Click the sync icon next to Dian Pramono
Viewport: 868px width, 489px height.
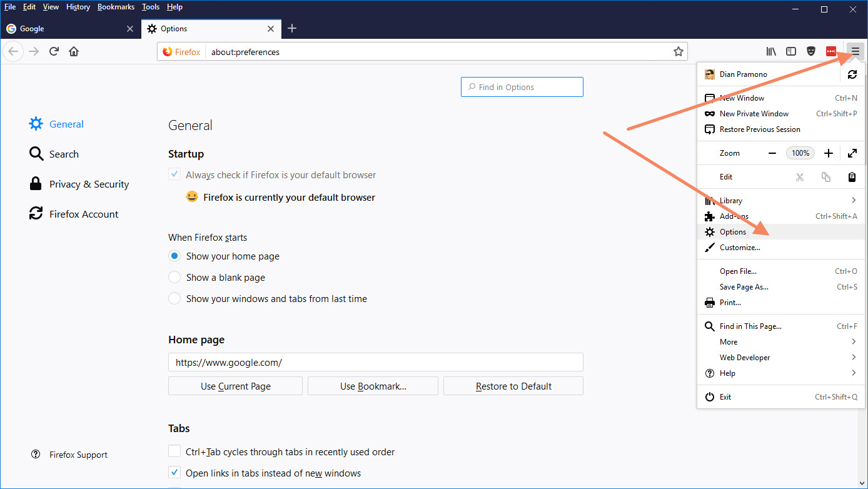coord(852,74)
